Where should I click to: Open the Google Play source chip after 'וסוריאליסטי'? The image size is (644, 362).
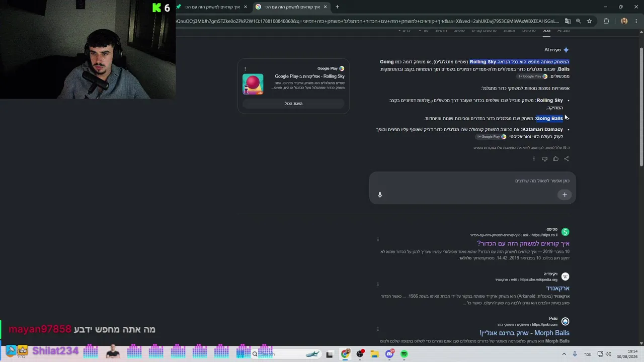click(x=492, y=137)
